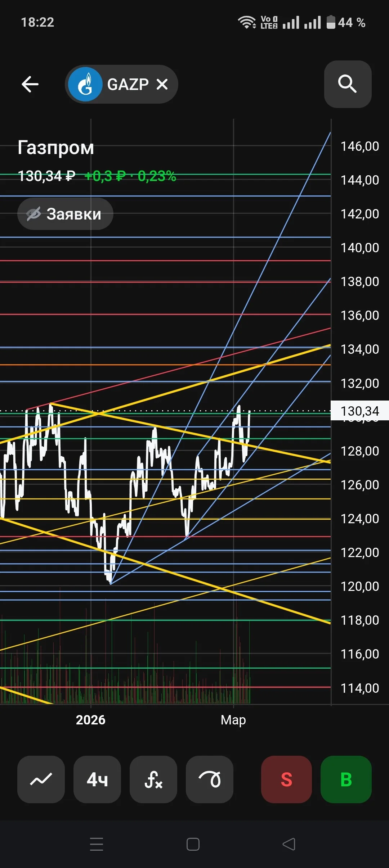Change the 4ч timeframe selector
This screenshot has width=389, height=868.
pos(97,779)
